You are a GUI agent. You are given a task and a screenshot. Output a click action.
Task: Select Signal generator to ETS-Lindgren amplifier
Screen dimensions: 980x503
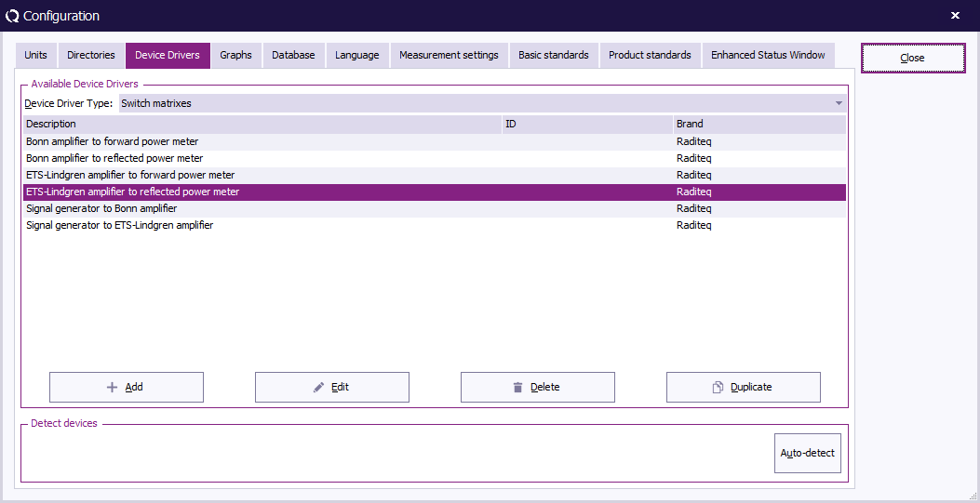point(119,225)
